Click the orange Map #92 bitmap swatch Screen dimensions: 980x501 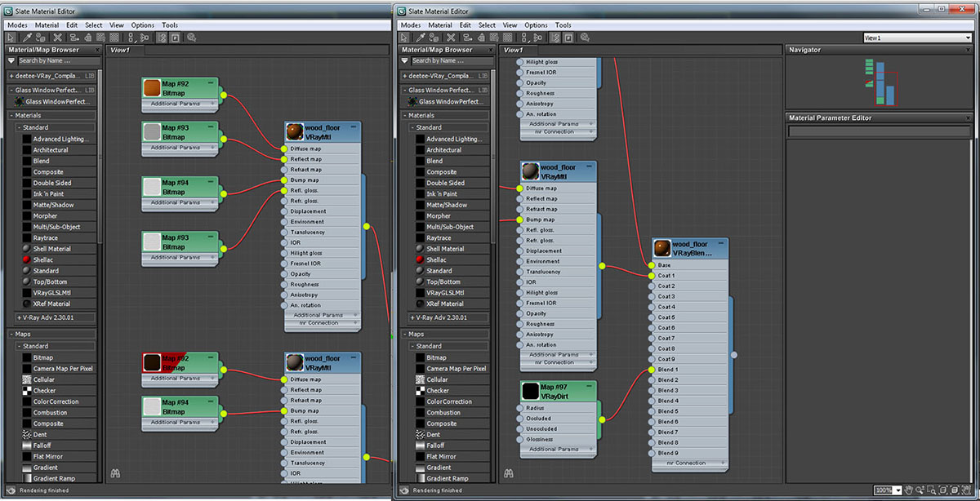tap(151, 88)
